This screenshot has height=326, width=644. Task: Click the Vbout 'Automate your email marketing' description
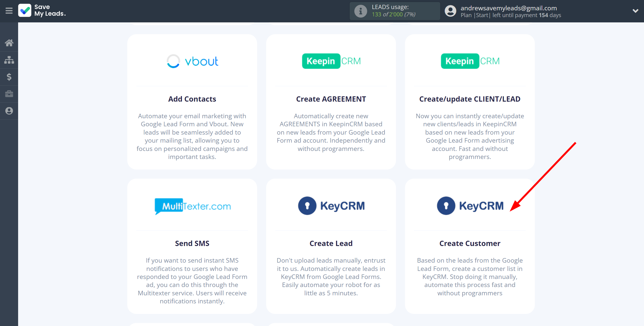pyautogui.click(x=192, y=136)
